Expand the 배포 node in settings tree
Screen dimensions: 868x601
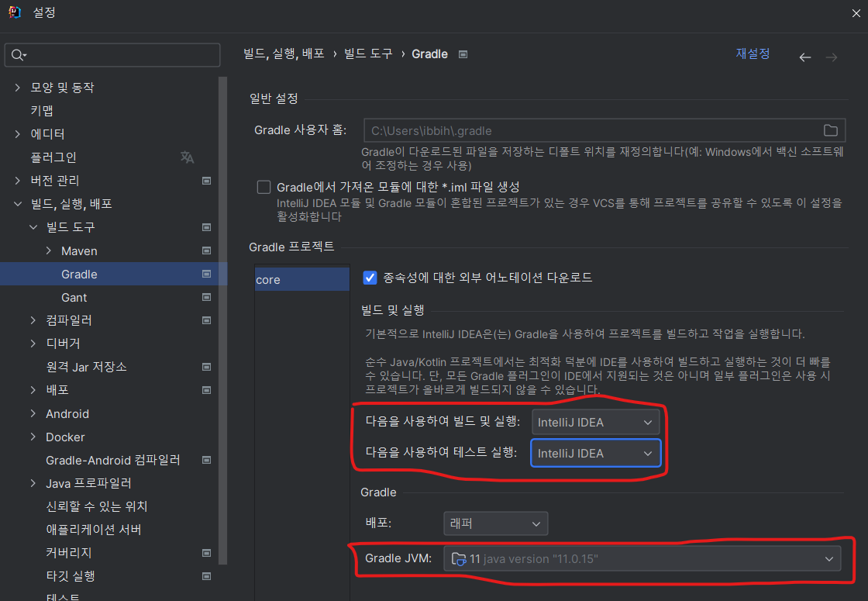33,390
